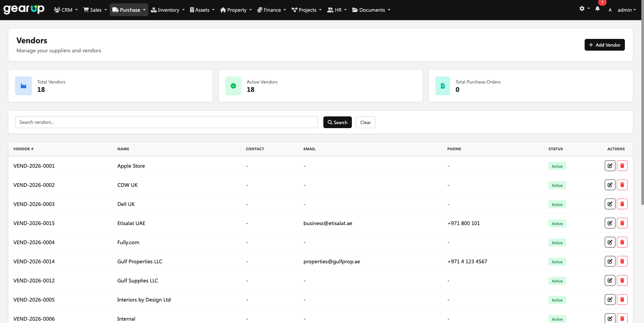Open the Purchase dropdown menu
The height and width of the screenshot is (323, 644).
pos(129,10)
